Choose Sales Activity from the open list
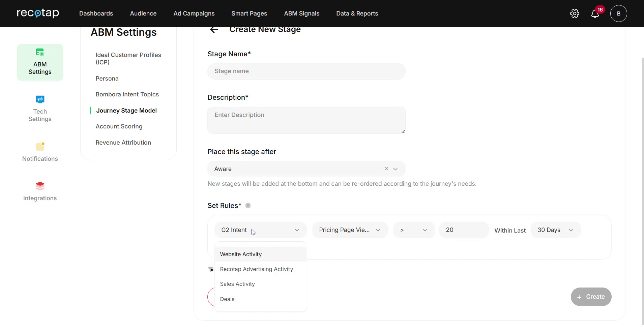This screenshot has width=644, height=331. [237, 284]
